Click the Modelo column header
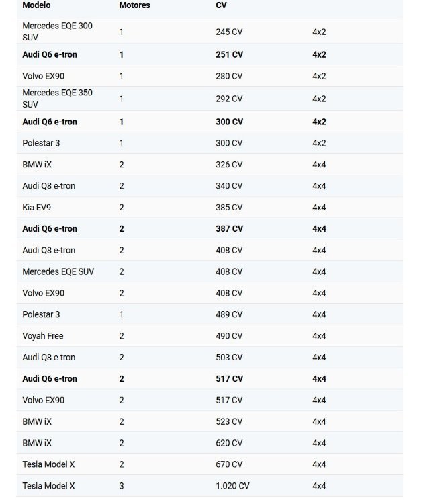 pyautogui.click(x=36, y=5)
